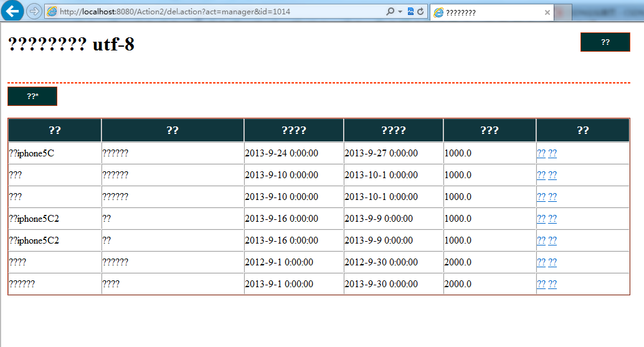644x347 pixels.
Task: Click the '2013-9-1 0:00:00' date cell
Action: pos(293,283)
